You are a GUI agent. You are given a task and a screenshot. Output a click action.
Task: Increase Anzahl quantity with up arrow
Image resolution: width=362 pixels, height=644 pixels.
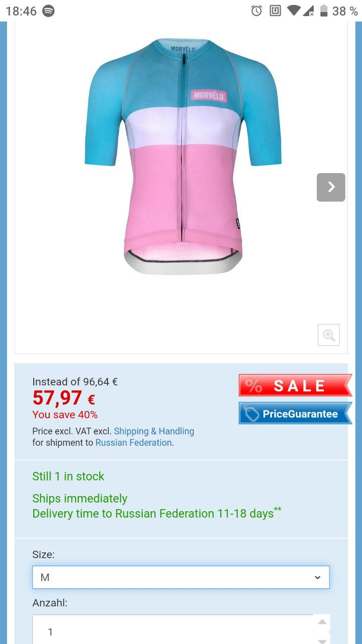[x=322, y=622]
